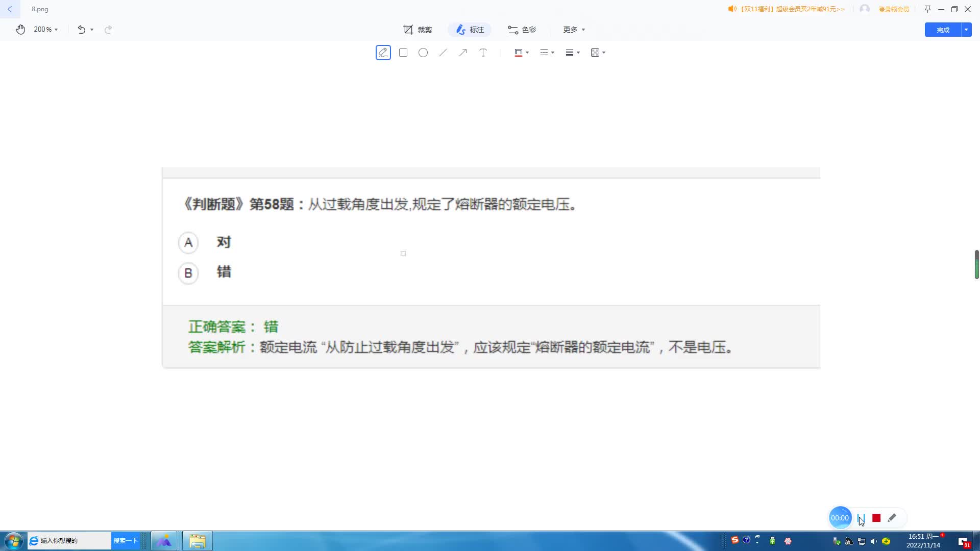Click 登录领会员 login link

pos(894,9)
